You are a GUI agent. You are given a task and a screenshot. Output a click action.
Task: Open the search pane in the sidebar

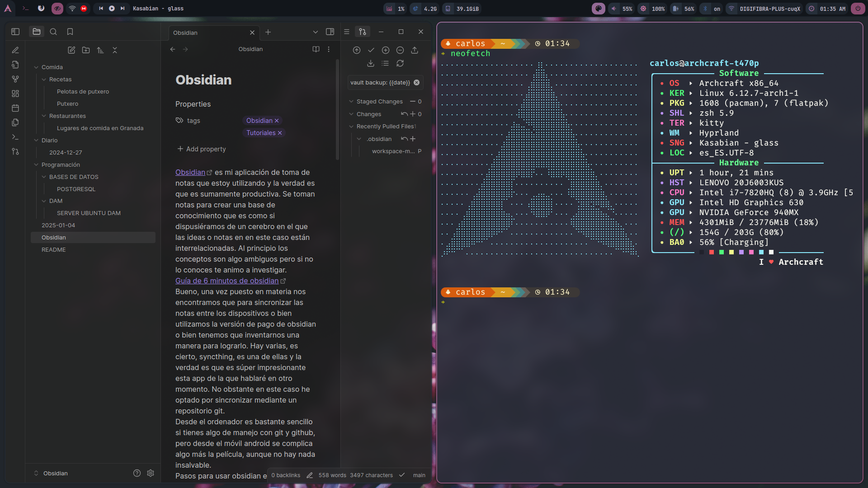pyautogui.click(x=53, y=32)
